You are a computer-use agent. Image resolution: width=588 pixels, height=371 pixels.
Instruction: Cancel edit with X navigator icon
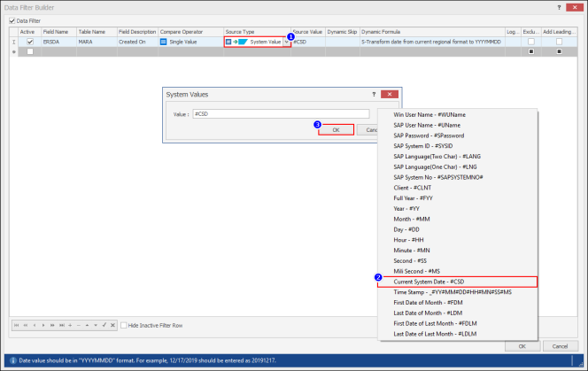(x=112, y=325)
